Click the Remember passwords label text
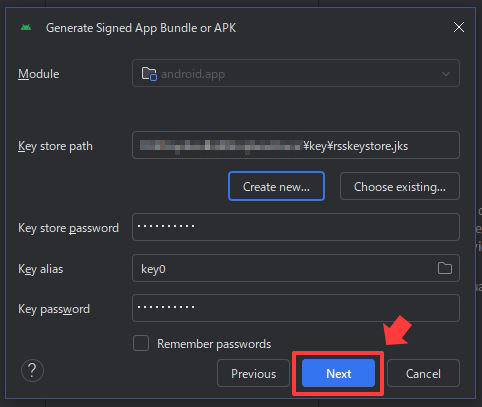 tap(214, 344)
